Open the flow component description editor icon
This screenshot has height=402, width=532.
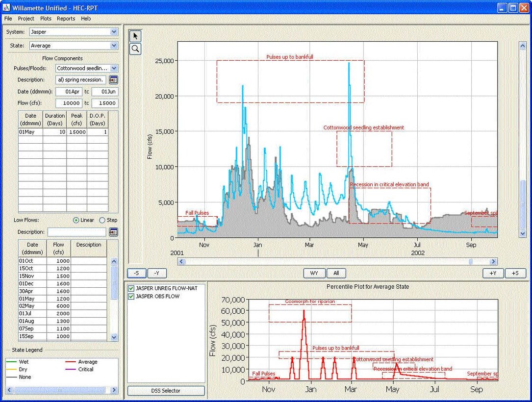113,80
